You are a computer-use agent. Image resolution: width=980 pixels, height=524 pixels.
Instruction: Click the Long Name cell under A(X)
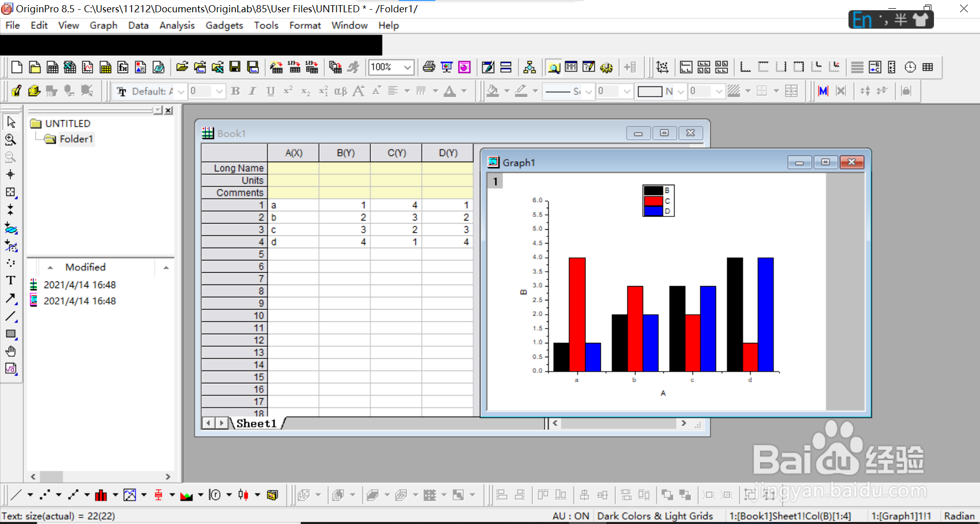pos(293,168)
